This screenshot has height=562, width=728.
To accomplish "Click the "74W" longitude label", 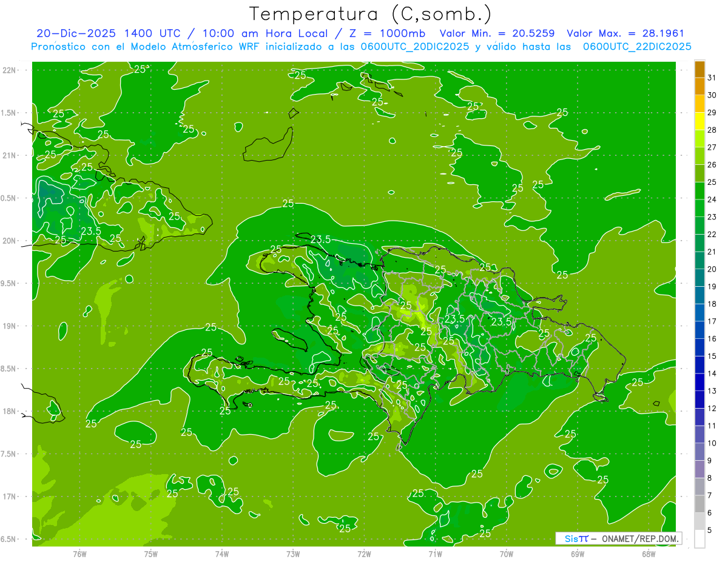I will pyautogui.click(x=222, y=554).
